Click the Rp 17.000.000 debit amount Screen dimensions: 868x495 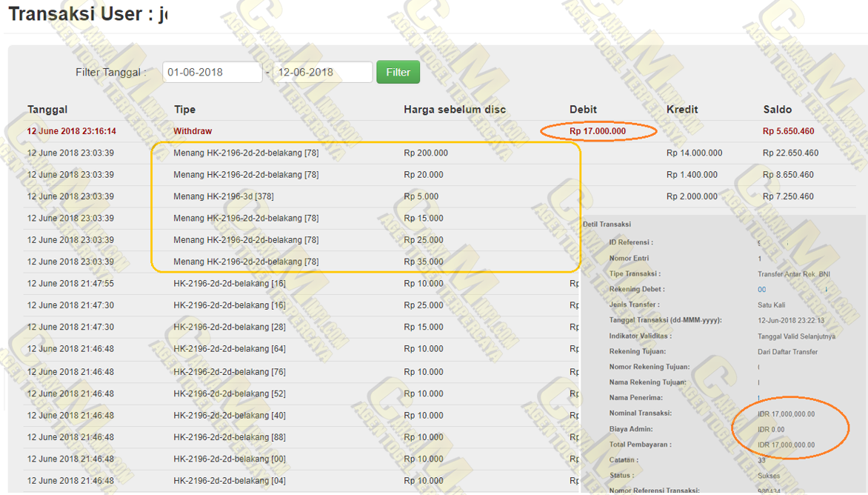tap(598, 131)
